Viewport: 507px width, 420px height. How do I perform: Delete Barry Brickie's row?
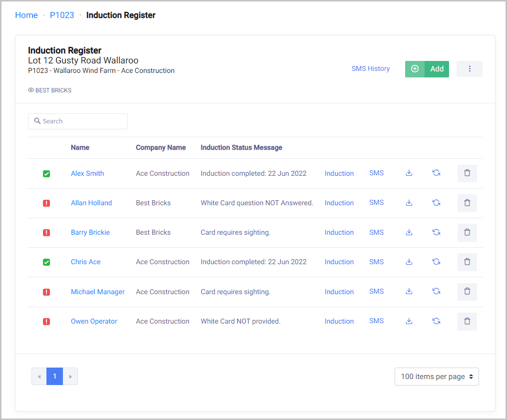[x=467, y=232]
